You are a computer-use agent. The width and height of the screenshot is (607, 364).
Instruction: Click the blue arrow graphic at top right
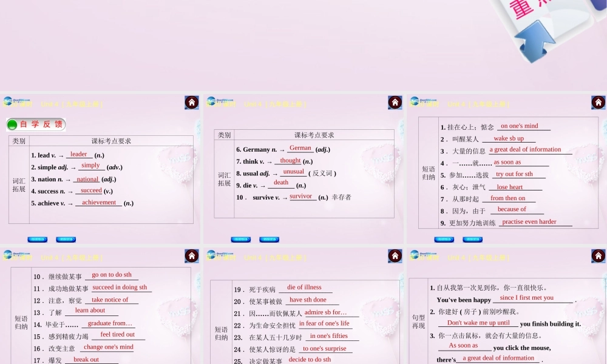535,42
